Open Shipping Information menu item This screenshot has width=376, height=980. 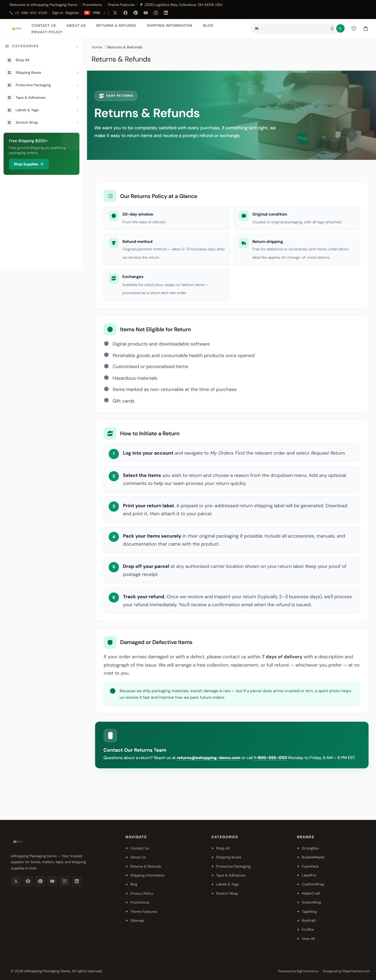[169, 26]
